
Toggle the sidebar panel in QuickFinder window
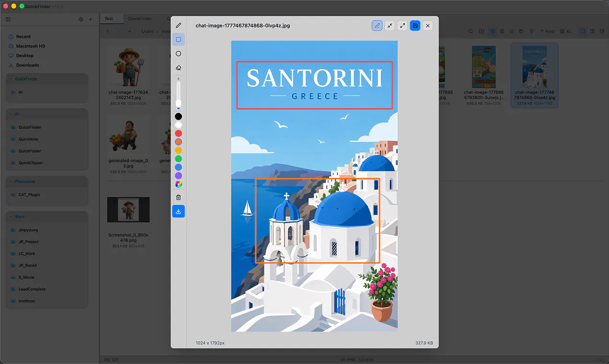pos(8,19)
